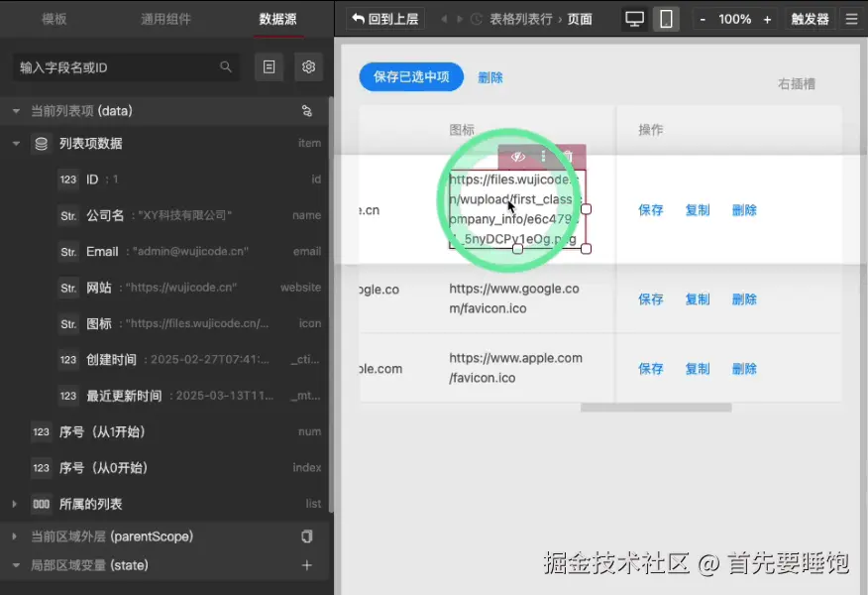
Task: Go back with the left arrow history icon
Action: [x=443, y=19]
